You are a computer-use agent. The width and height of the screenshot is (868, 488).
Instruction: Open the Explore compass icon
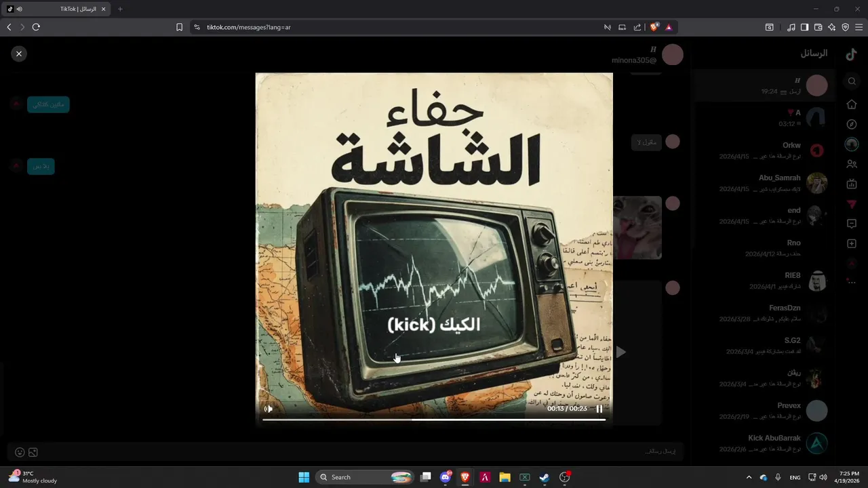pyautogui.click(x=852, y=125)
